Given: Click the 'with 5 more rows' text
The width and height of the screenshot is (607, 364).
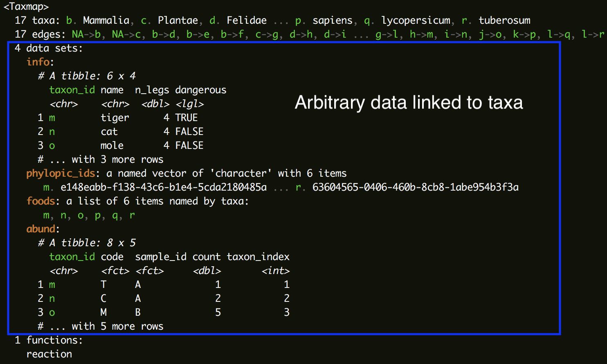Looking at the screenshot, I should point(117,326).
